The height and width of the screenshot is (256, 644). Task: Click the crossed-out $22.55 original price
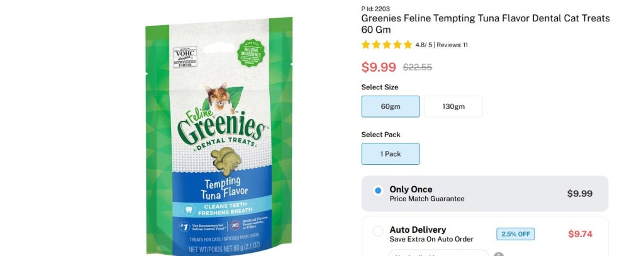click(418, 67)
